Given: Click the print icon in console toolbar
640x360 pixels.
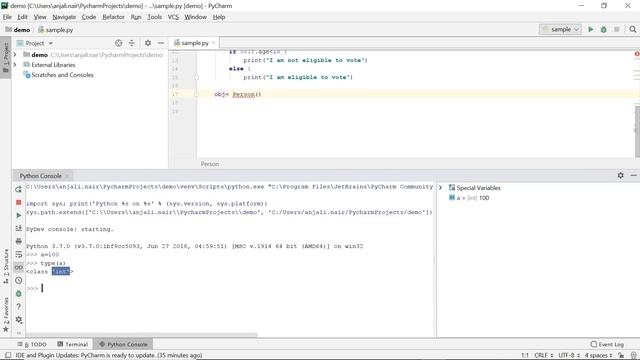Looking at the screenshot, I should (18, 241).
